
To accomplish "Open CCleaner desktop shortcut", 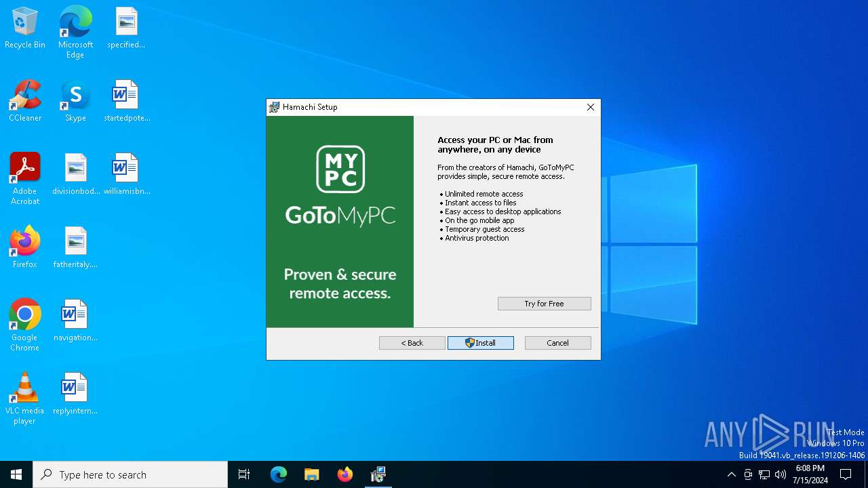I will coord(25,101).
